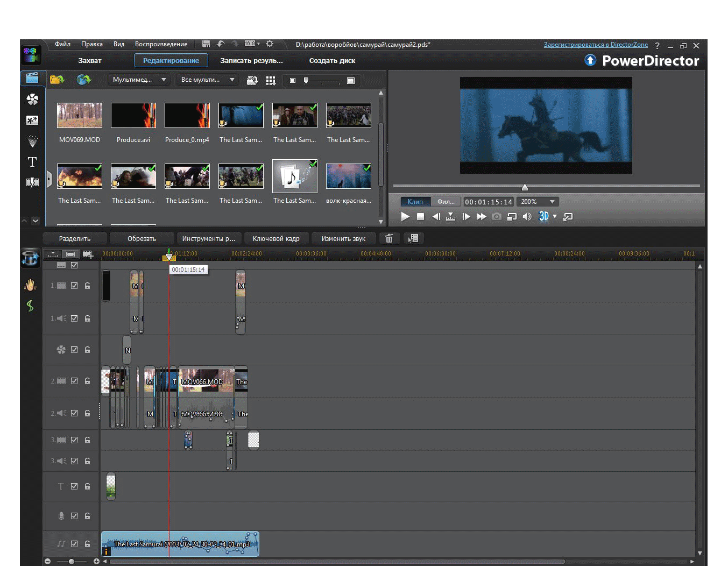This screenshot has height=567, width=728.
Task: Mute preview with the volume icon
Action: 527,217
